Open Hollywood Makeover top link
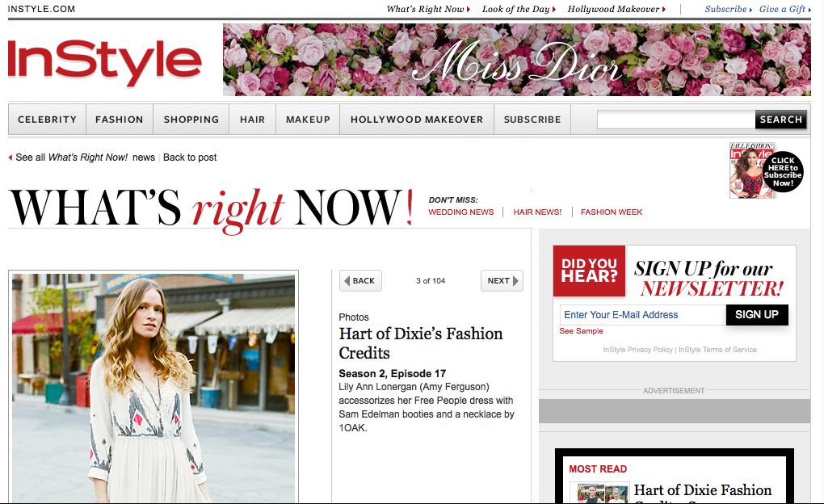Image resolution: width=824 pixels, height=504 pixels. click(616, 9)
